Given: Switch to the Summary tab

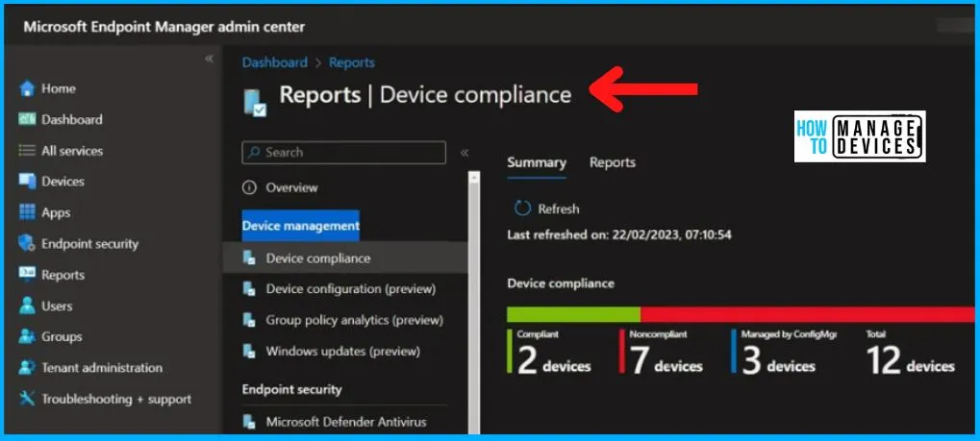Looking at the screenshot, I should [537, 162].
